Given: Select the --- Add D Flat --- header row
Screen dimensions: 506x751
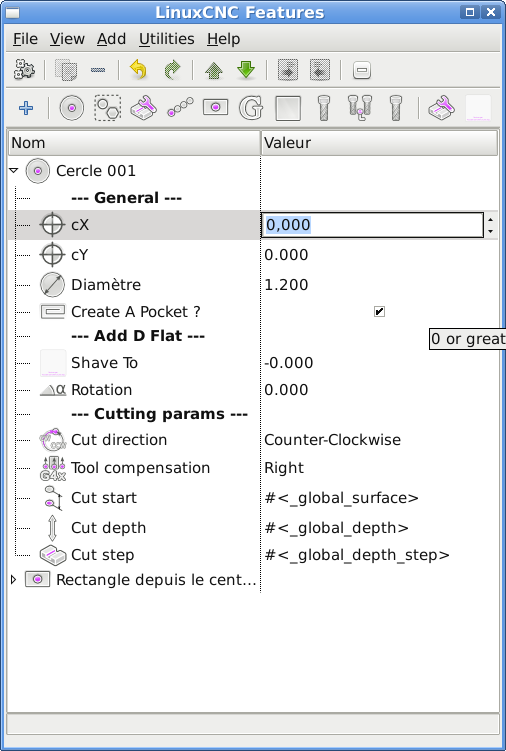Looking at the screenshot, I should (138, 336).
